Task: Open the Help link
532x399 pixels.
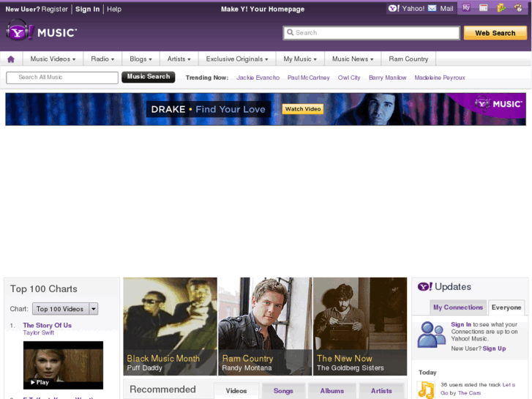Action: click(x=114, y=10)
